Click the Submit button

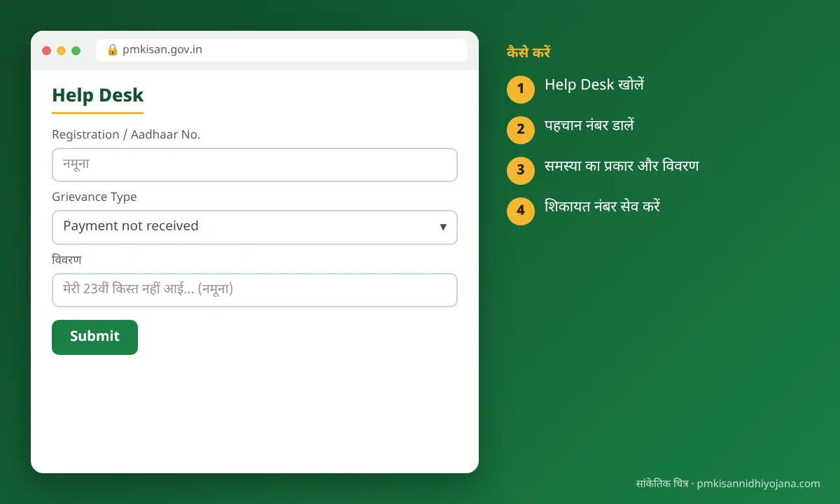pyautogui.click(x=94, y=337)
